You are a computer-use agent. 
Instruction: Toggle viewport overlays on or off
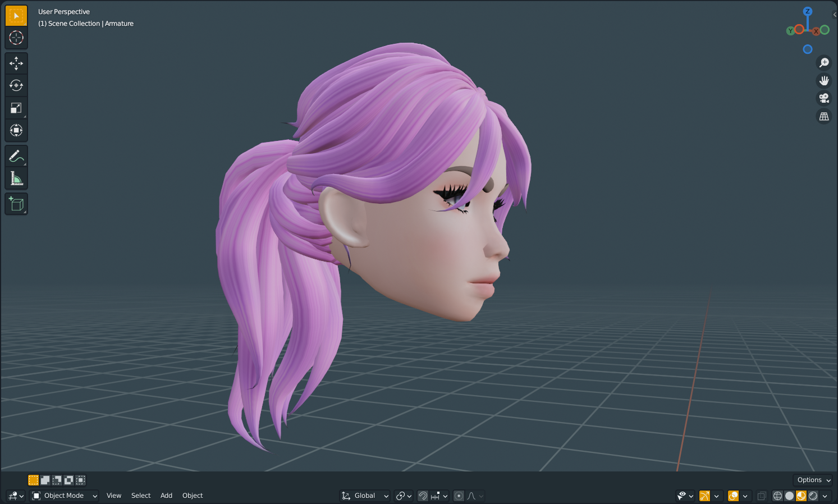(733, 496)
